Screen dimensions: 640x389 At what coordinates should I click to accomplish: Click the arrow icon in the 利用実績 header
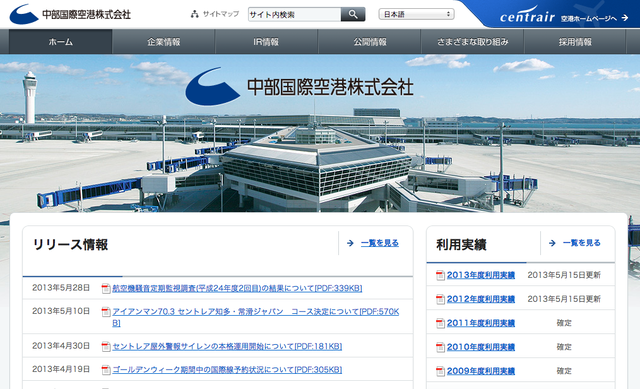tap(552, 243)
